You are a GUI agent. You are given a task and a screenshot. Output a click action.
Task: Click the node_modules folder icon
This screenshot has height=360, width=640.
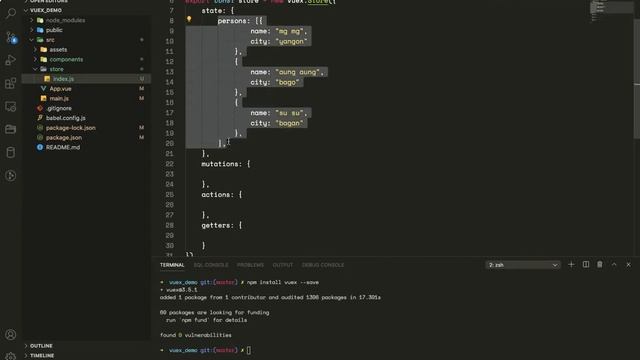pos(40,20)
